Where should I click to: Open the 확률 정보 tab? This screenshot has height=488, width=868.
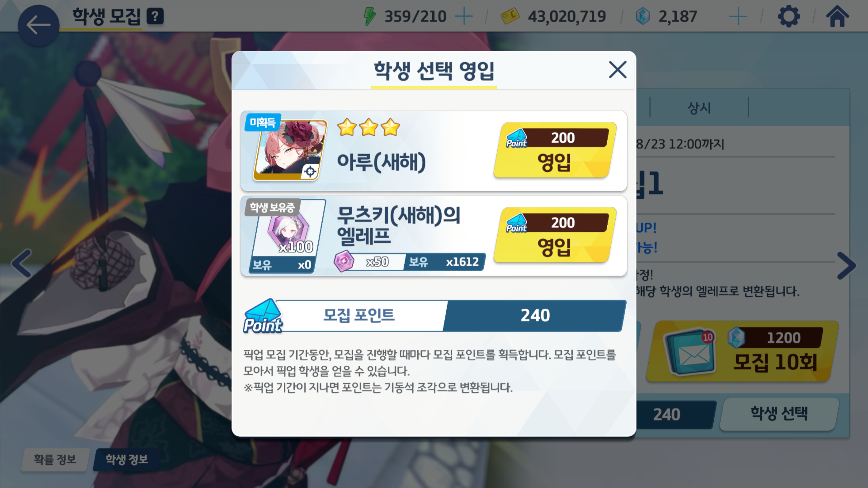coord(55,460)
